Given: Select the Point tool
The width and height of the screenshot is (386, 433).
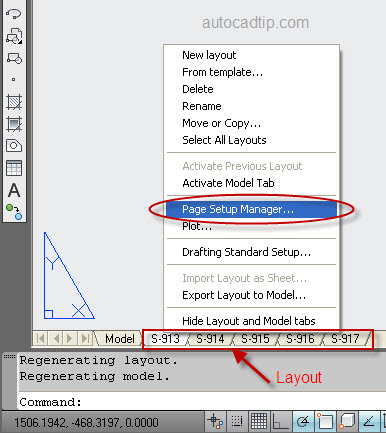Looking at the screenshot, I should (14, 80).
